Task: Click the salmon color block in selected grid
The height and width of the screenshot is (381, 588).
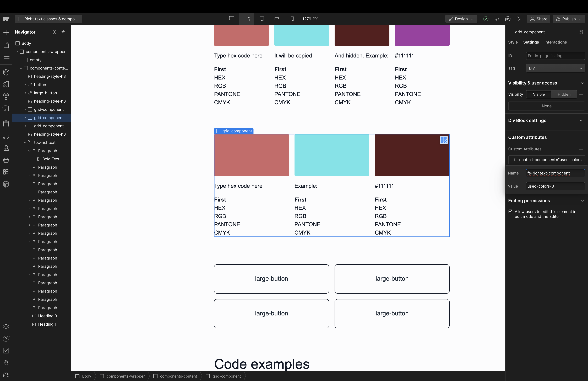Action: pyautogui.click(x=252, y=155)
